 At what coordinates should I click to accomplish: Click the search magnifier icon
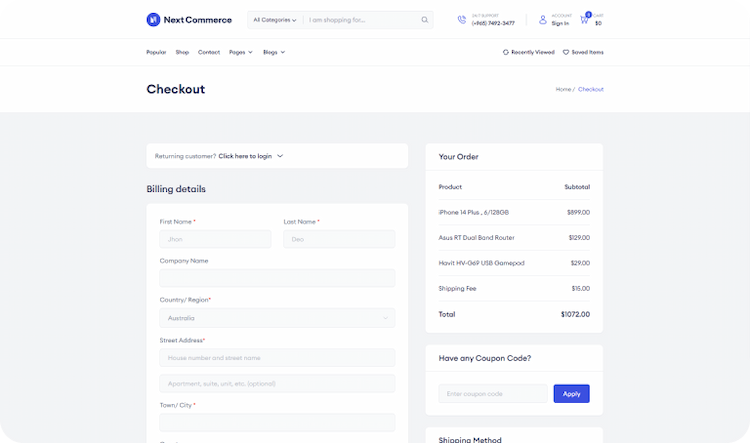pos(424,20)
